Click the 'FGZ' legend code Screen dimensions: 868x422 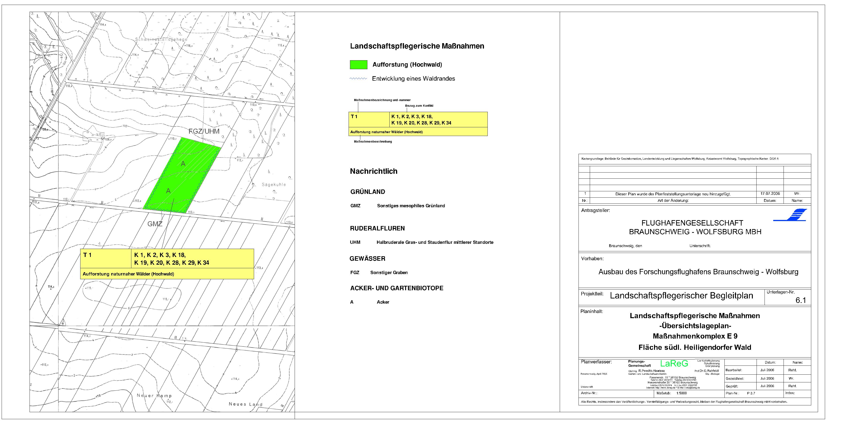pos(355,272)
